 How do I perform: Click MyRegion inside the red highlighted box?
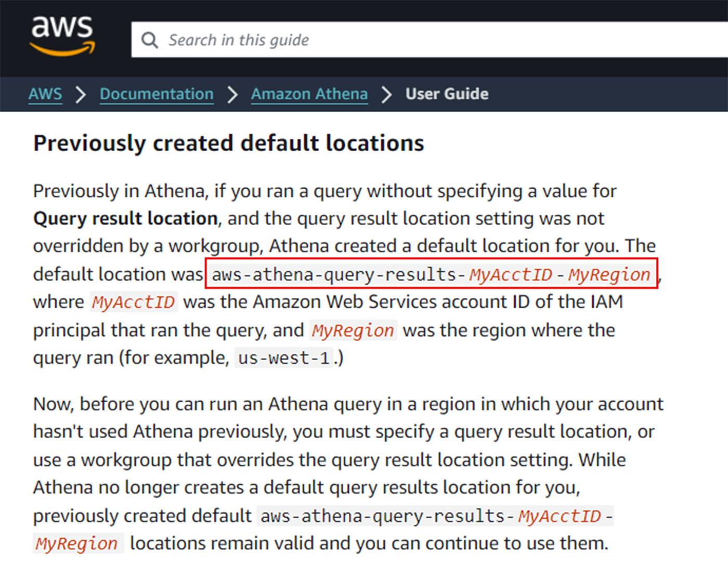pos(609,274)
